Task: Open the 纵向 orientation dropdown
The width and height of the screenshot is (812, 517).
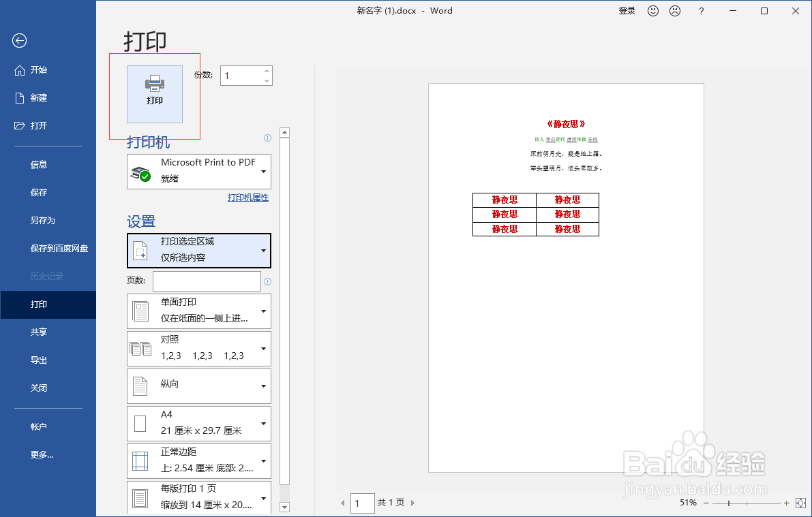Action: click(199, 386)
